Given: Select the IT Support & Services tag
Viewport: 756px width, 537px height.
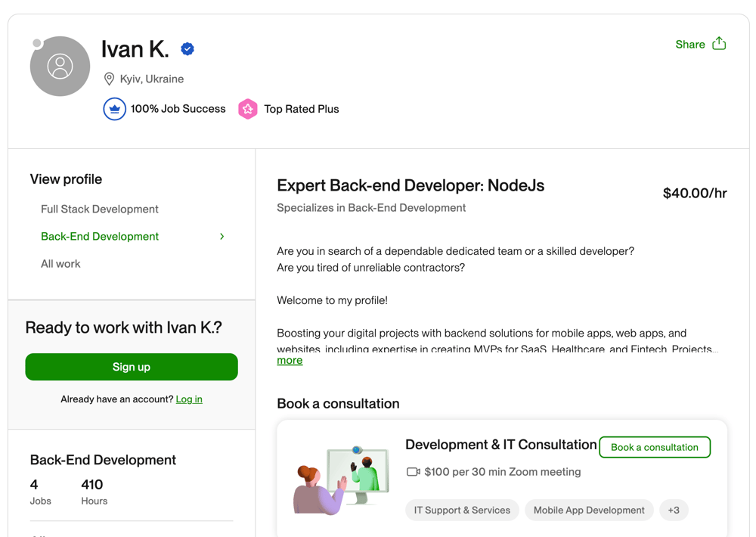Looking at the screenshot, I should (x=461, y=510).
